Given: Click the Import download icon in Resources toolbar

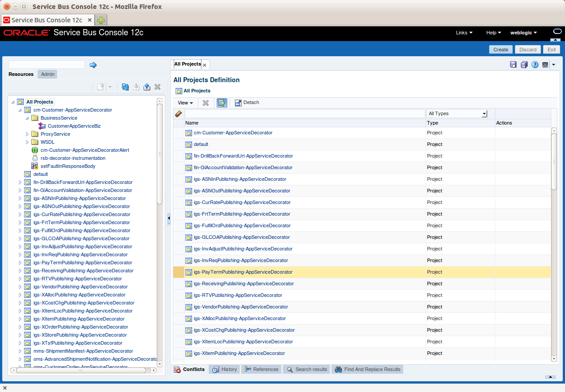Looking at the screenshot, I should tap(136, 87).
